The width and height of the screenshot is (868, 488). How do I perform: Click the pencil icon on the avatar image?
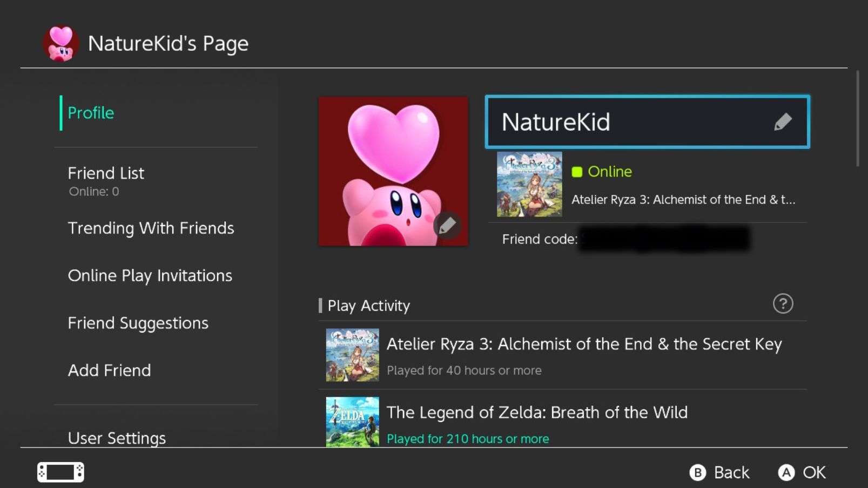pos(447,226)
